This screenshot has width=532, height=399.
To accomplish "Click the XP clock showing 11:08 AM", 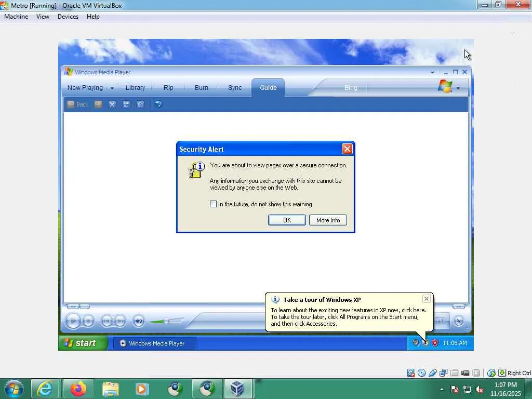I will [455, 343].
